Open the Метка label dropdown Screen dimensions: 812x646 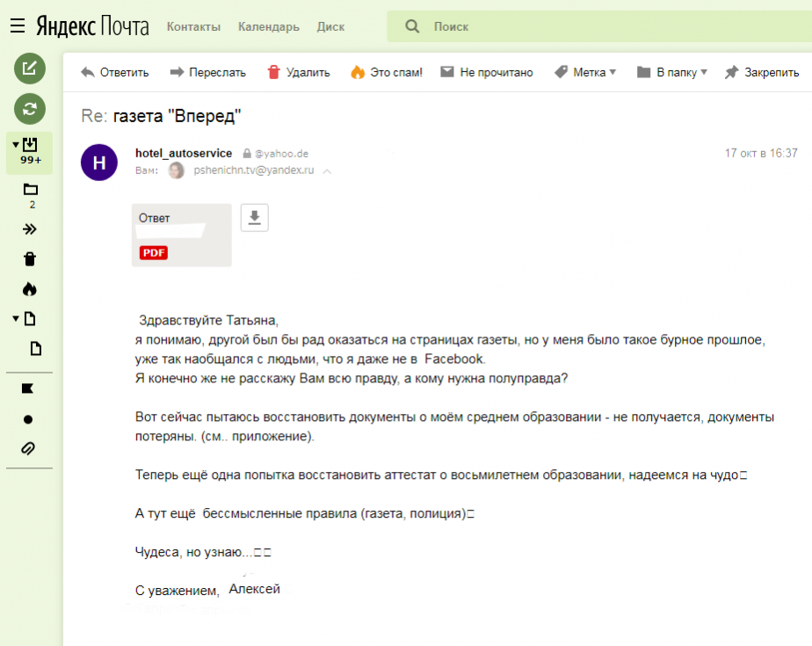coord(585,73)
